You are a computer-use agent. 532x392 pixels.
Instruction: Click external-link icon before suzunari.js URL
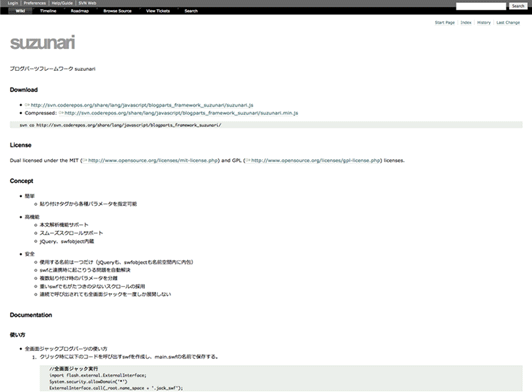(27, 105)
